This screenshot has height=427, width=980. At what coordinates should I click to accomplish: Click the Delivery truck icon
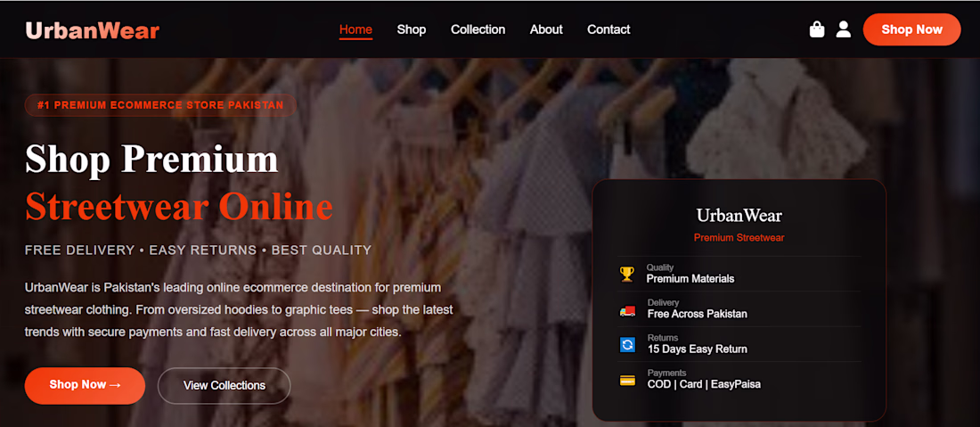point(627,309)
